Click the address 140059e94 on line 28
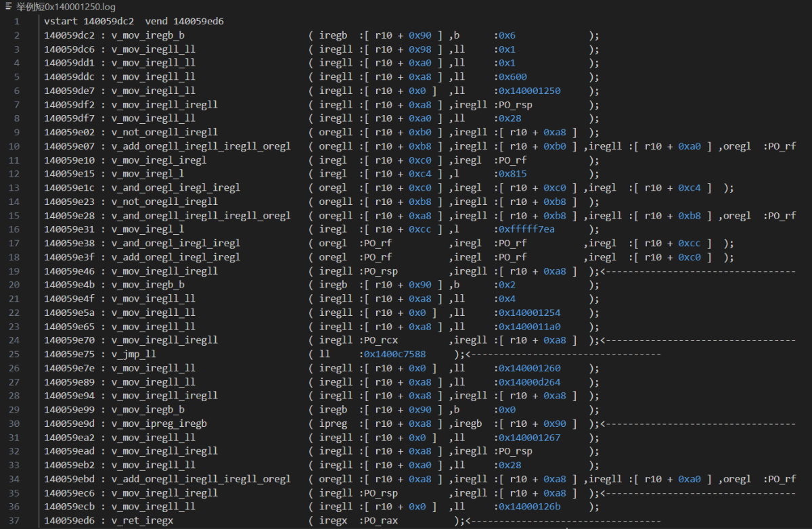812x529 pixels. (x=69, y=396)
